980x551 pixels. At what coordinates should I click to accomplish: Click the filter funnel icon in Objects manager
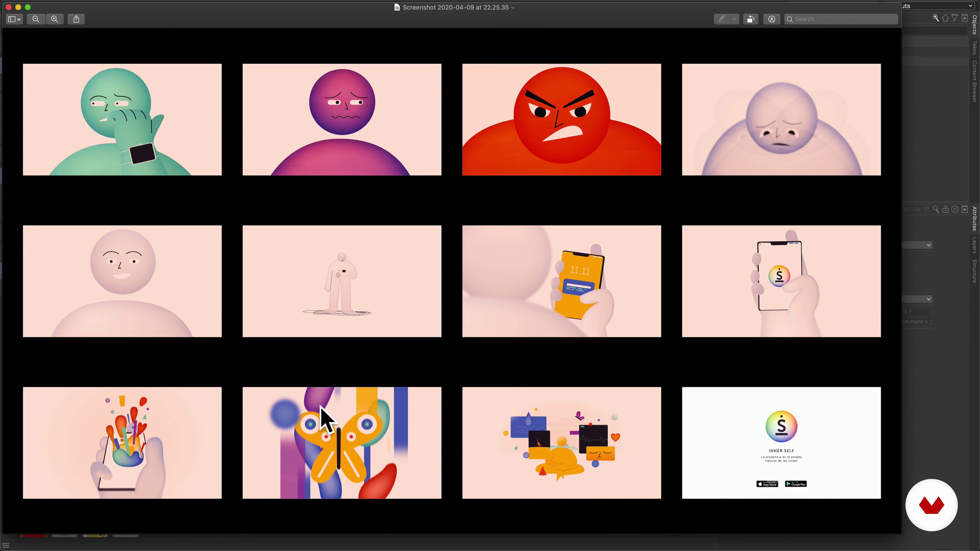click(x=955, y=18)
